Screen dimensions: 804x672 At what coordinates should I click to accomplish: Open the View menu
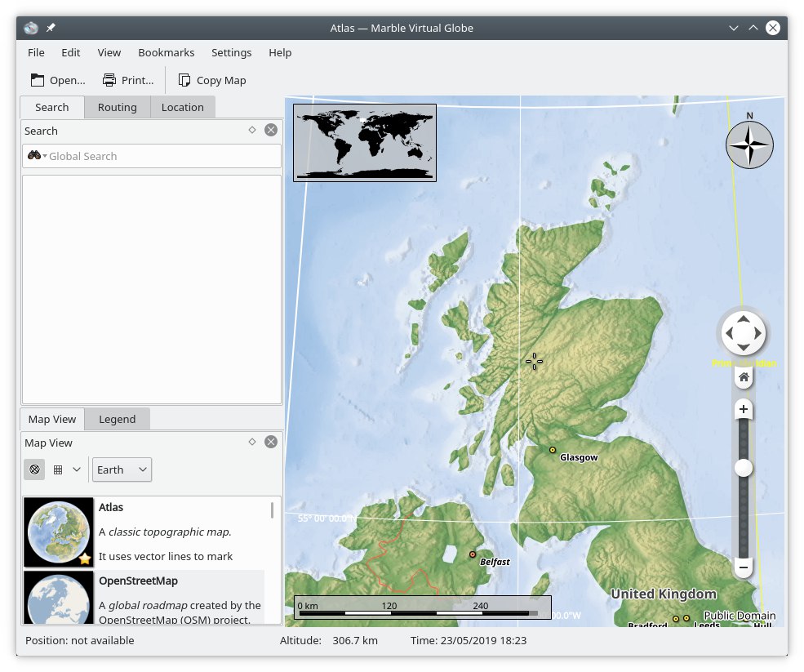tap(109, 52)
